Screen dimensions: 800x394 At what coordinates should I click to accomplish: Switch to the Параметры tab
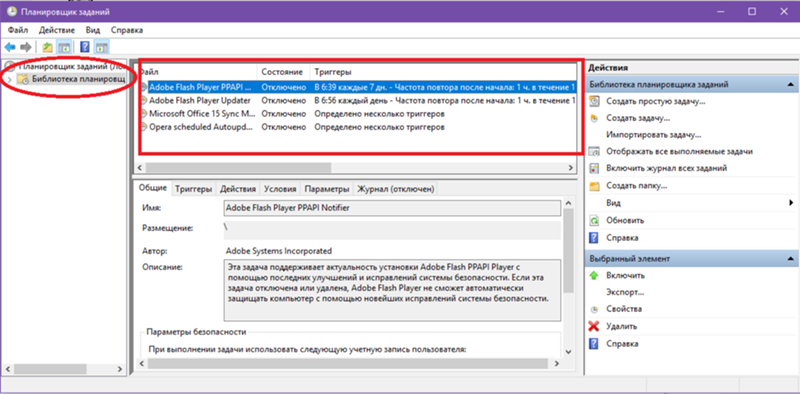point(327,189)
